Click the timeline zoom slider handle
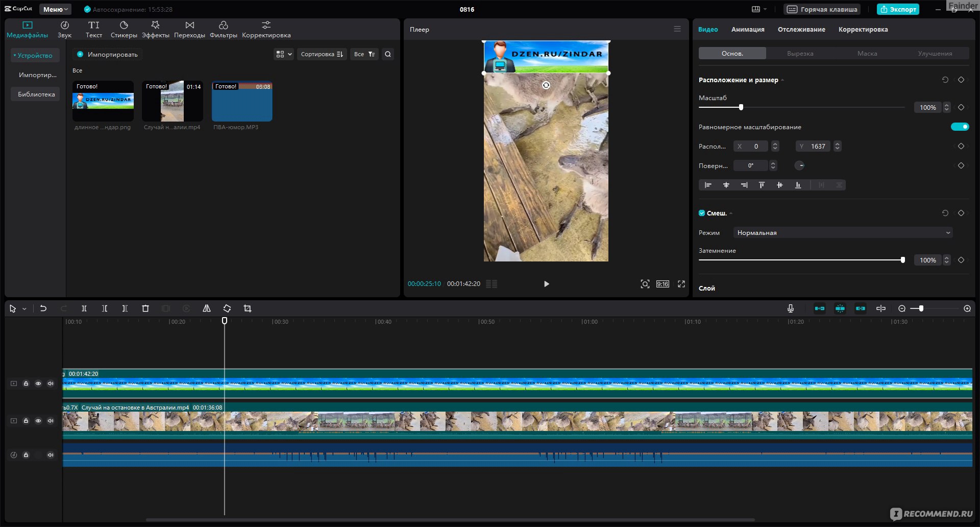Image resolution: width=980 pixels, height=527 pixels. [x=921, y=308]
